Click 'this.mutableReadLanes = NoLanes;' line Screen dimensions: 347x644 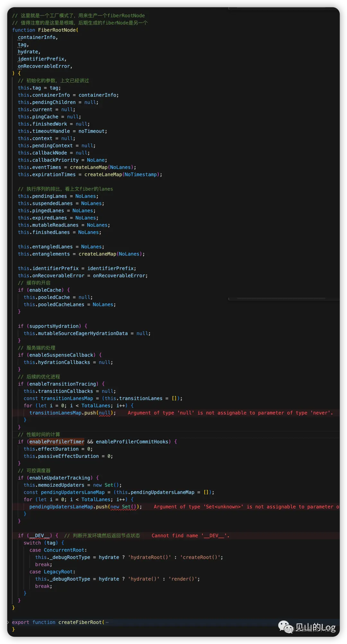click(x=64, y=225)
